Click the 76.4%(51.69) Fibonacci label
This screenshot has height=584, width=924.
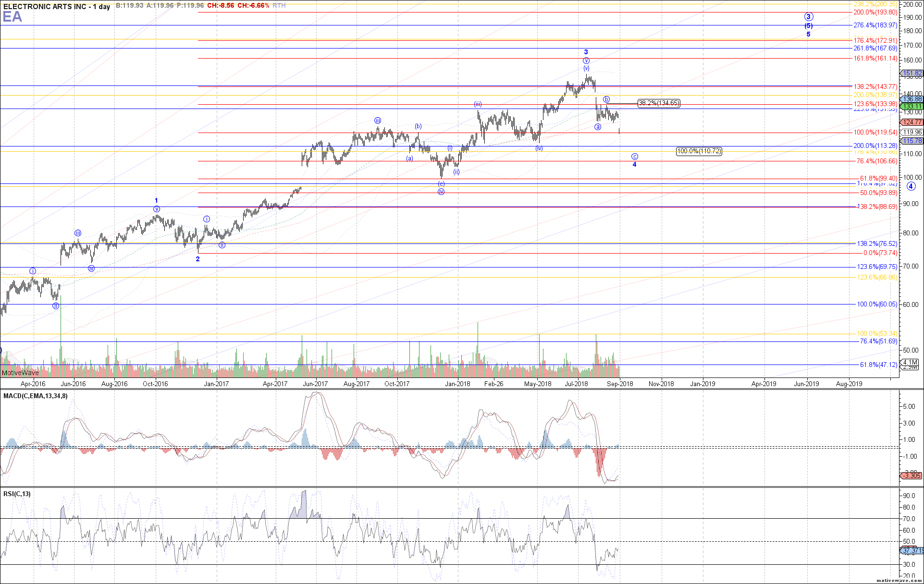[878, 341]
